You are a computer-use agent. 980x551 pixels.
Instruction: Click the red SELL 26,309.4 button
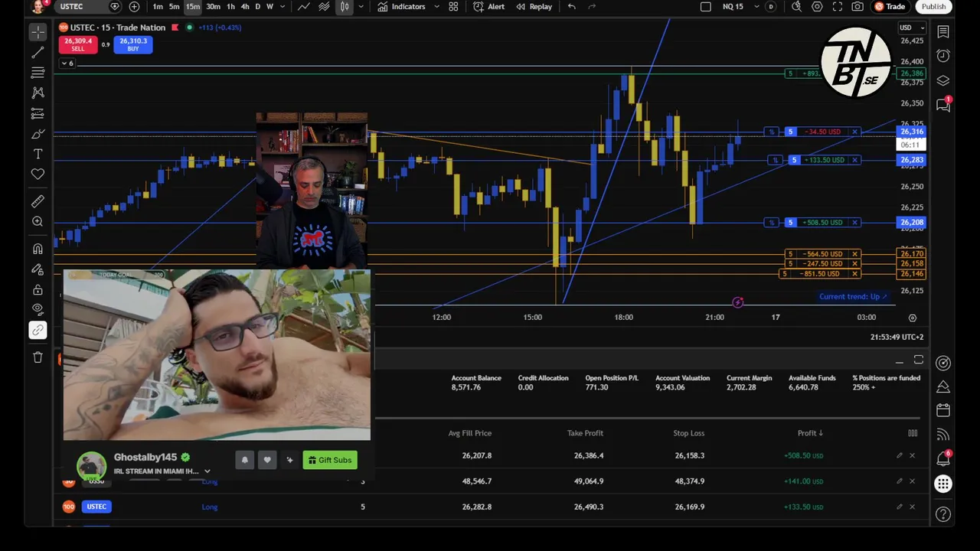point(77,45)
